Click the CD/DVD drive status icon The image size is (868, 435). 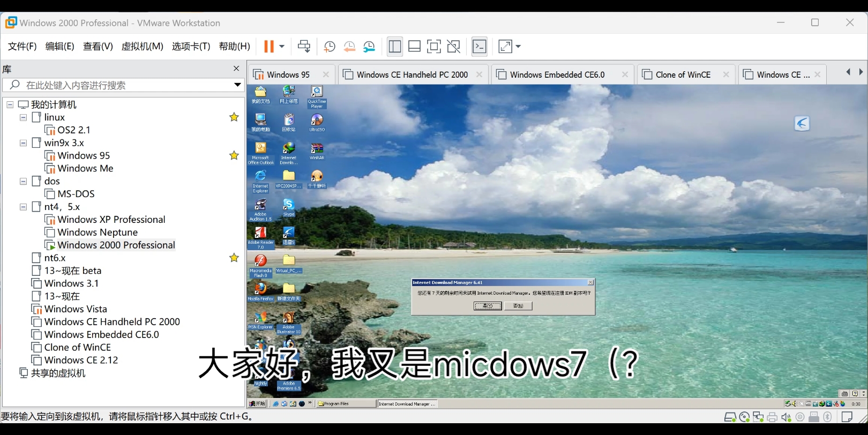pyautogui.click(x=744, y=417)
